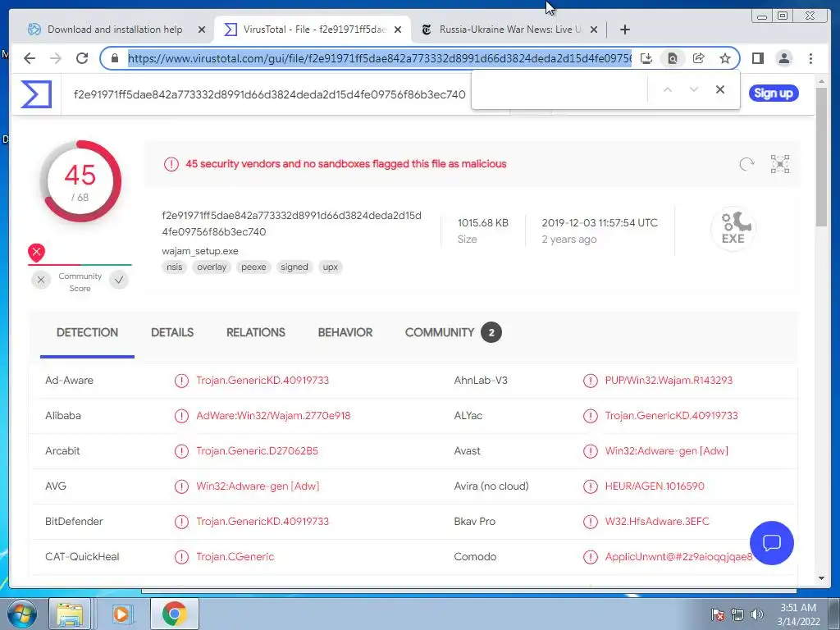Open the RELATIONS tab
The width and height of the screenshot is (840, 630).
(x=256, y=332)
